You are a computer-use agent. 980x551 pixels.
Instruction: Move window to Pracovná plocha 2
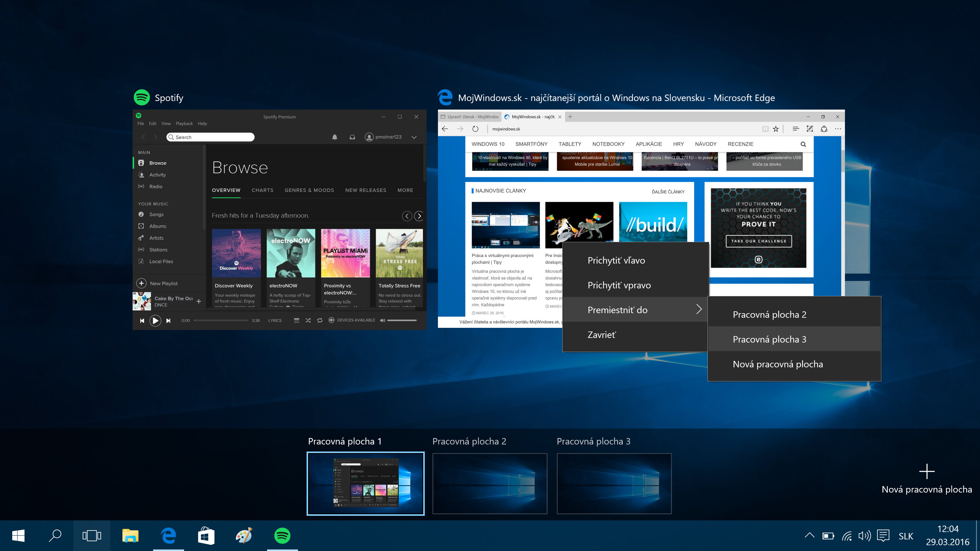point(794,314)
